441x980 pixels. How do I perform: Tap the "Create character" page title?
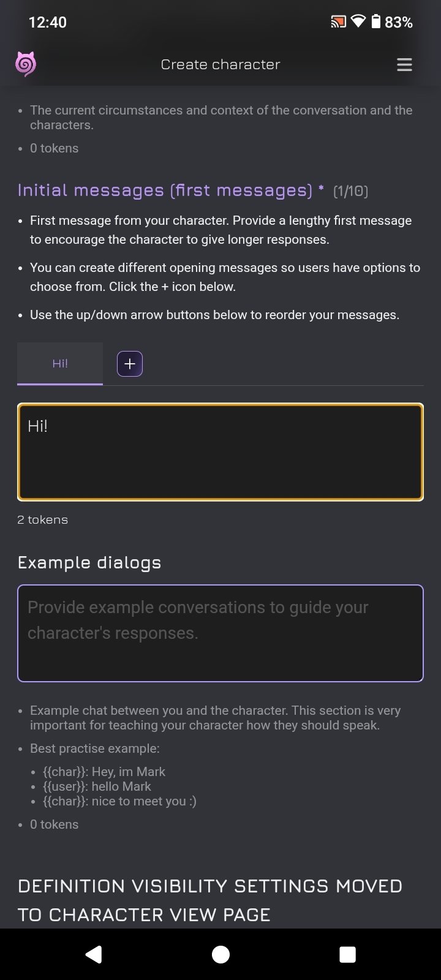pyautogui.click(x=221, y=65)
